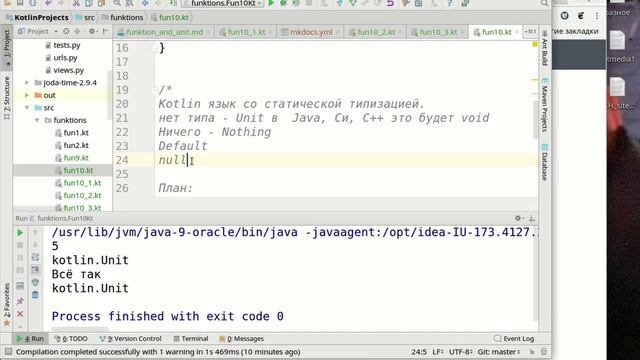Screen dimensions: 640x360
Task: Open the Maven Projects side panel
Action: (544, 105)
